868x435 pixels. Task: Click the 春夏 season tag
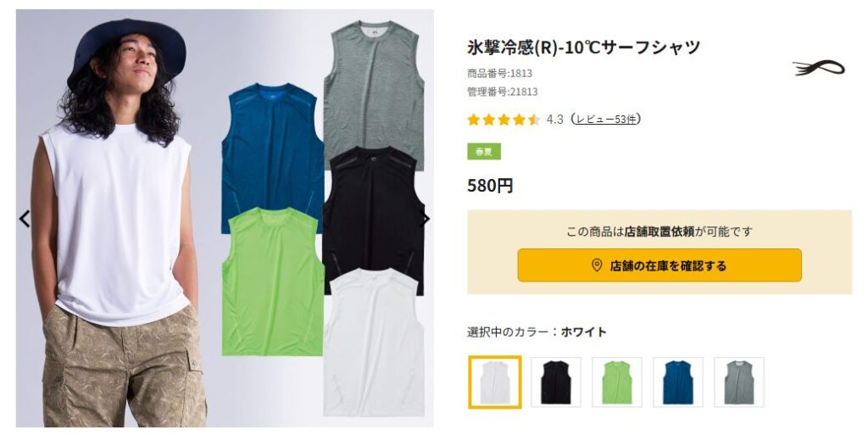pos(484,152)
